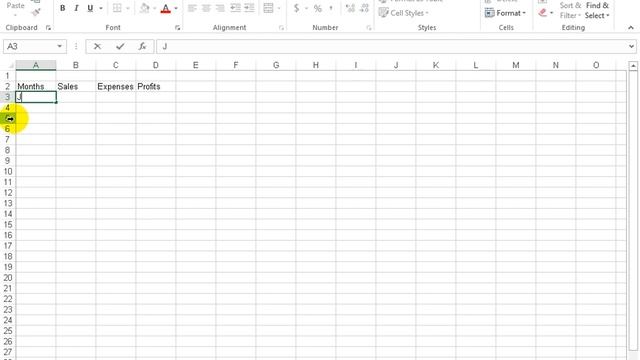Open the Fill Color dropdown arrow
The width and height of the screenshot is (640, 360).
[155, 8]
